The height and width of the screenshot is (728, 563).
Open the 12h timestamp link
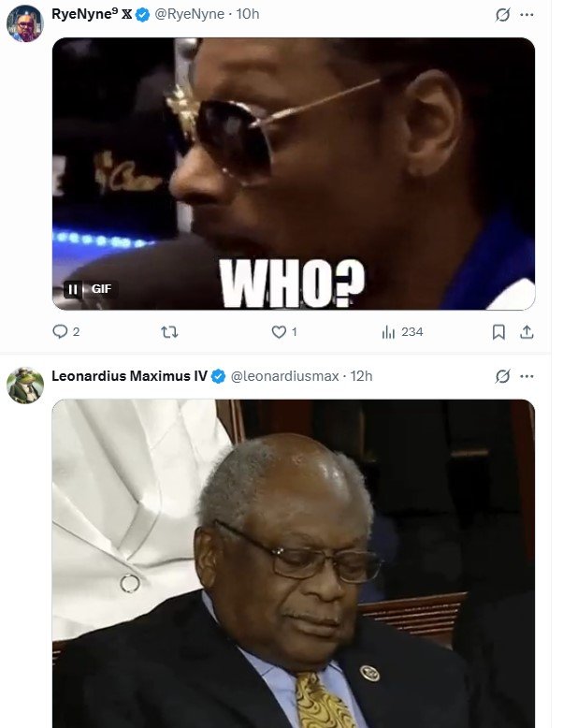coord(361,376)
